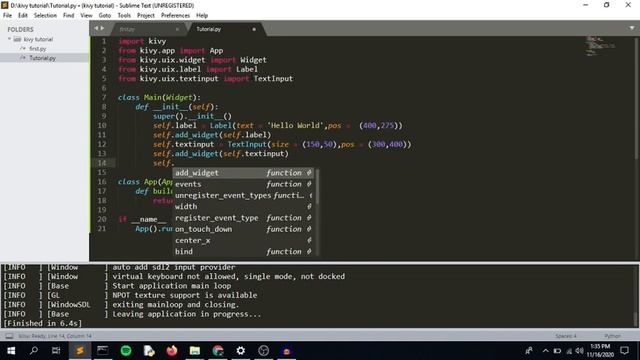Screen dimensions: 640x360
Task: Open the Selection menu
Action: (x=45, y=16)
